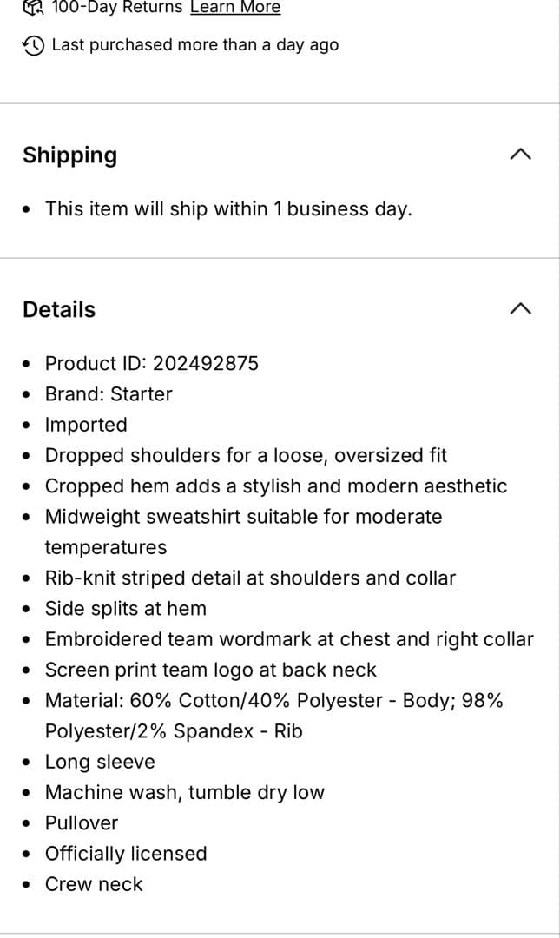The height and width of the screenshot is (938, 560).
Task: Click the Cropped hem detail line
Action: coord(276,486)
